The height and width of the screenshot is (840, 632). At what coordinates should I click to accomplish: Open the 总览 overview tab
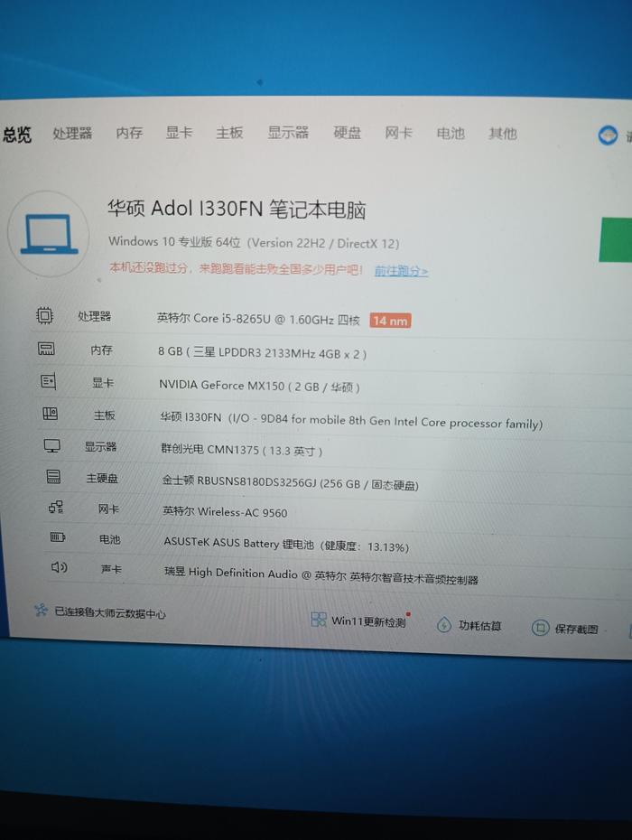16,134
